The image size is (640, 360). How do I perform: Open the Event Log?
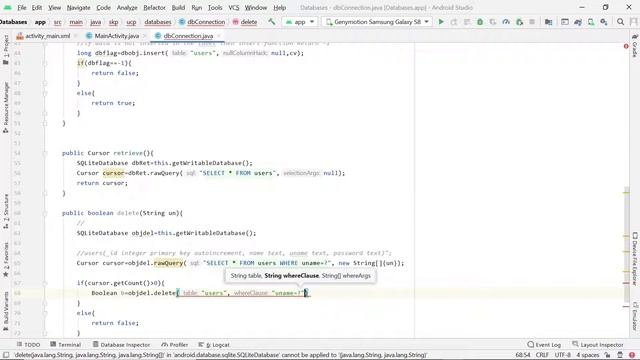pyautogui.click(x=544, y=344)
